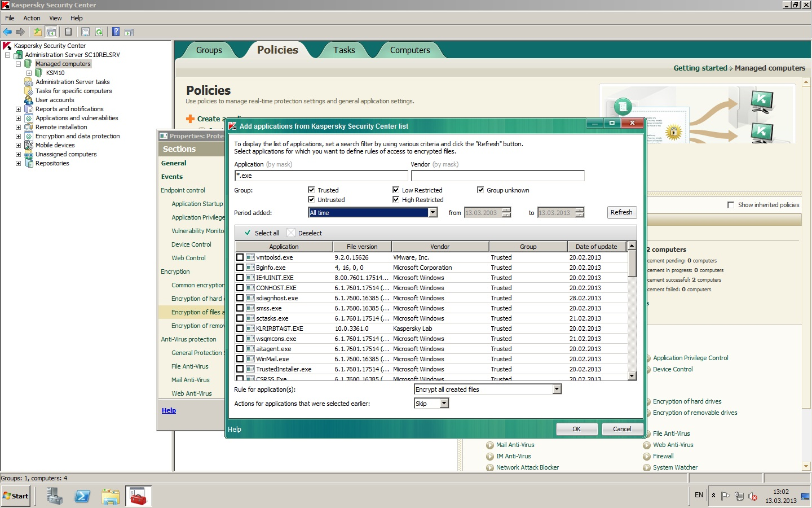Expand Encryption and data protection node
The image size is (812, 508).
click(x=18, y=136)
